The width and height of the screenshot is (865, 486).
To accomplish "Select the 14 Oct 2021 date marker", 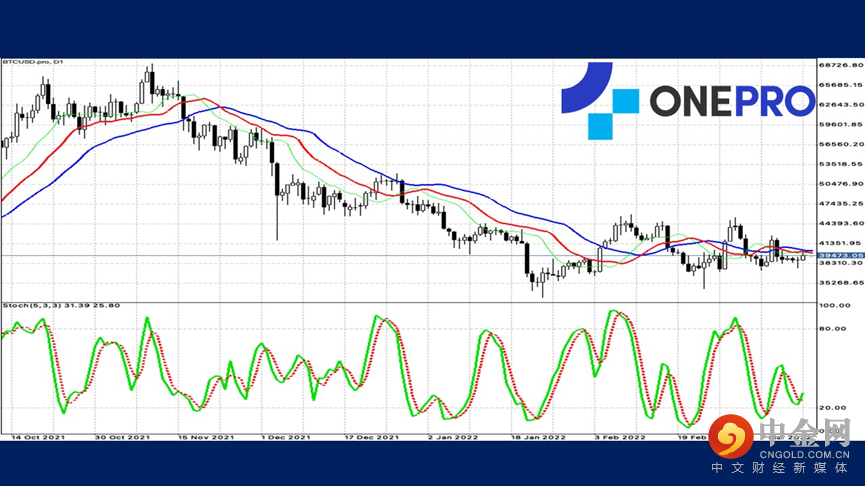I will pos(38,437).
